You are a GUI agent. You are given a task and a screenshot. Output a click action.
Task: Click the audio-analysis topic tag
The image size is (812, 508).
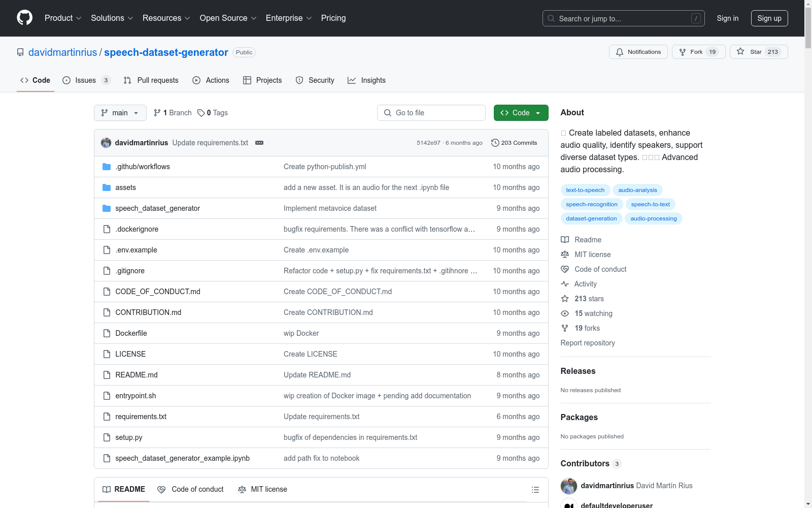point(637,190)
